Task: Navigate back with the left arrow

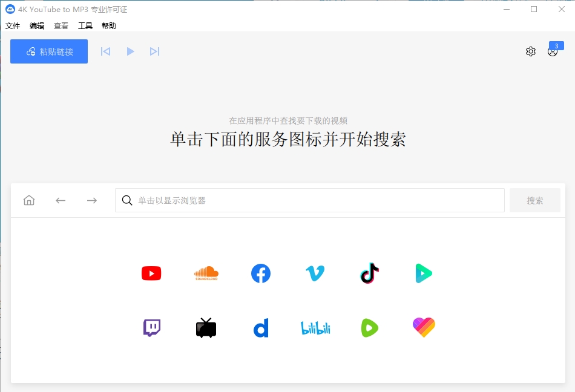Action: click(61, 200)
